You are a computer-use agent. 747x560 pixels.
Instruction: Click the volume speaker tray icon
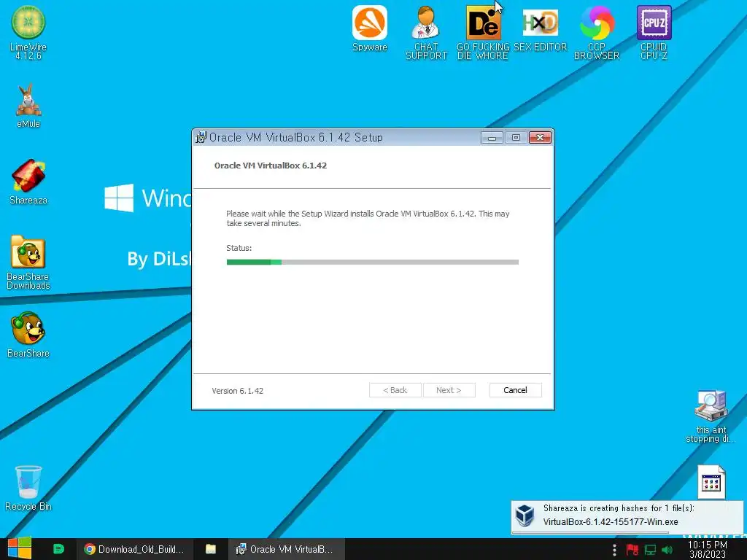[667, 550]
